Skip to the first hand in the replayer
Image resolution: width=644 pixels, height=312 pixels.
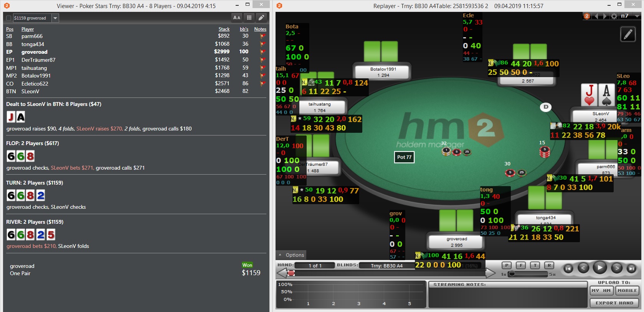point(568,269)
